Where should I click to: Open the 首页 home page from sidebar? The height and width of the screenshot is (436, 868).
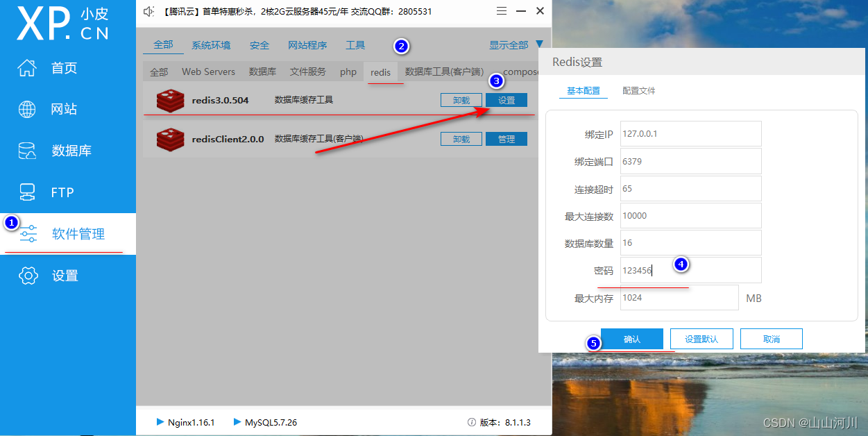(62, 67)
